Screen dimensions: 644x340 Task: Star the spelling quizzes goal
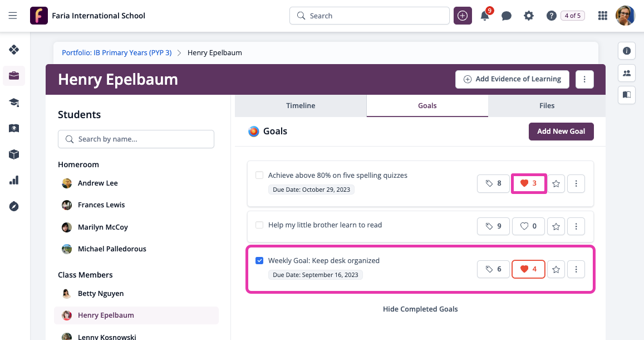click(x=556, y=183)
